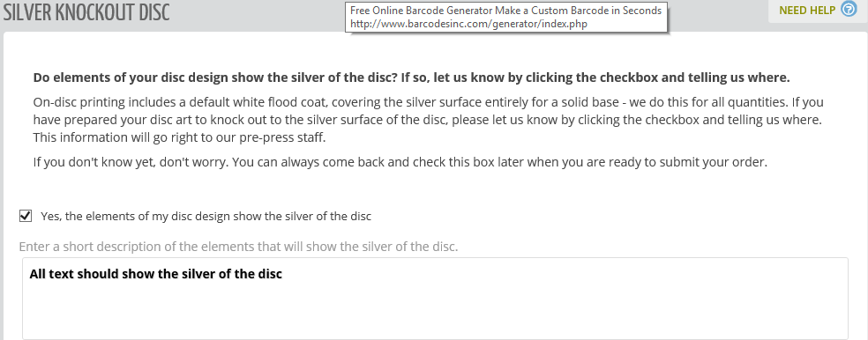Uncheck the silver knockout checkbox
This screenshot has width=868, height=340.
[26, 216]
